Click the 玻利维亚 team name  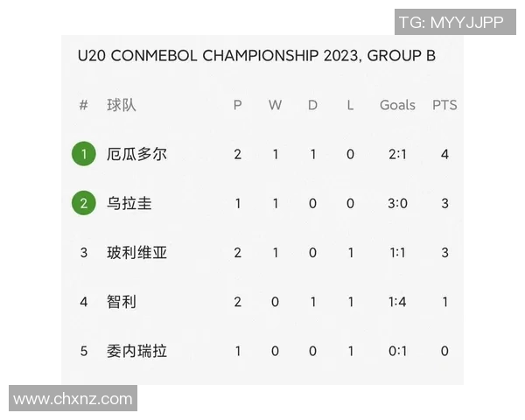[x=136, y=253]
